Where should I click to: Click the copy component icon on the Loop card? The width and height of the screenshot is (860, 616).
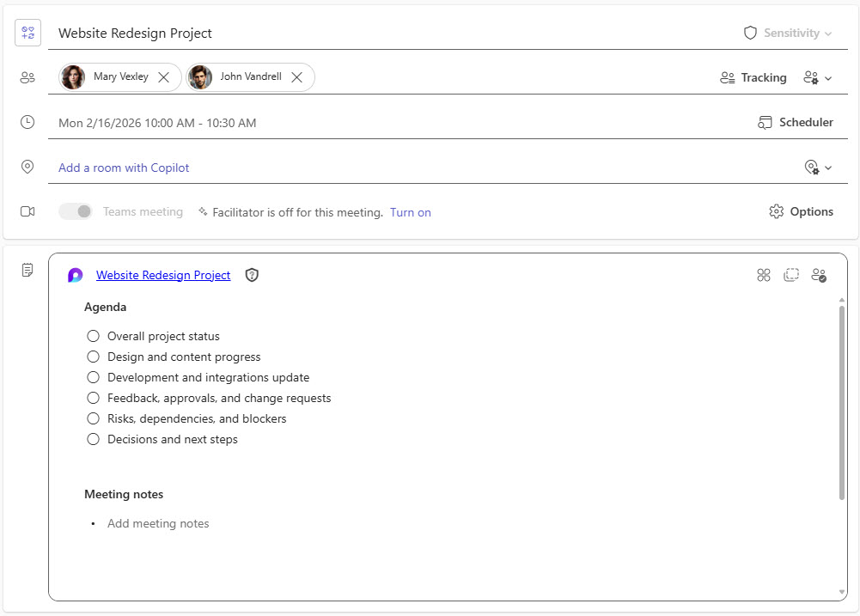791,275
